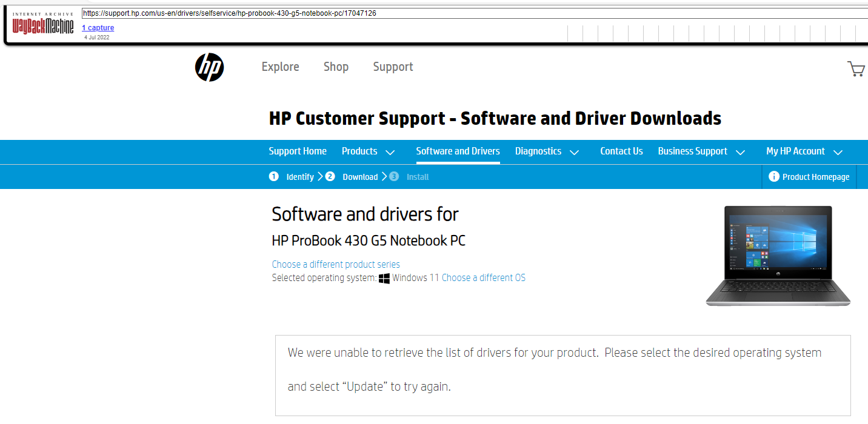Click the step 3 Install circle

[394, 177]
